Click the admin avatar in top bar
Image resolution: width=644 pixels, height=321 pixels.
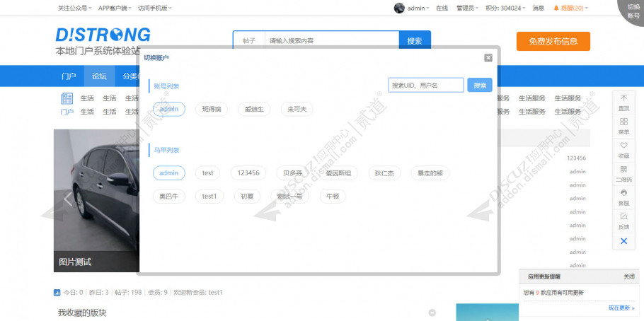pyautogui.click(x=399, y=8)
